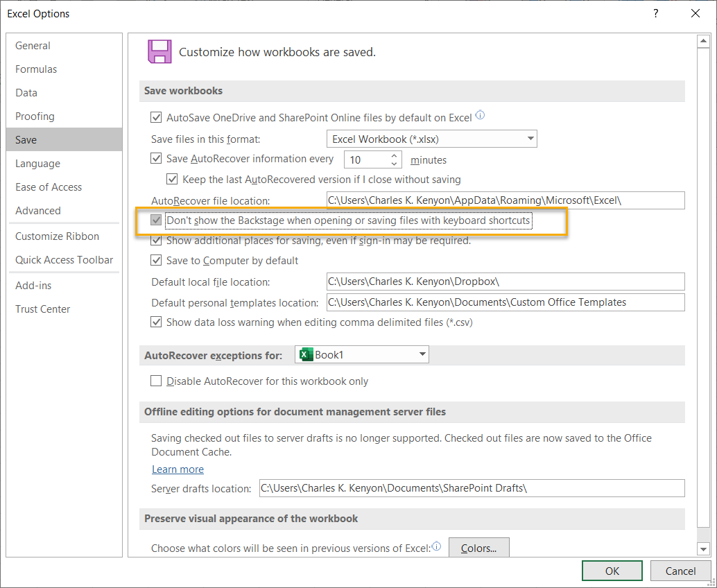The height and width of the screenshot is (588, 717).
Task: Select the Save category
Action: click(x=64, y=139)
